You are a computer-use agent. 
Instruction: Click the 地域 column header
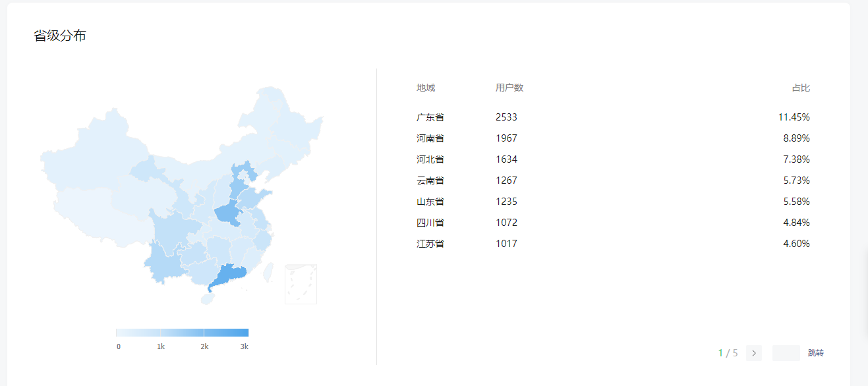point(426,88)
